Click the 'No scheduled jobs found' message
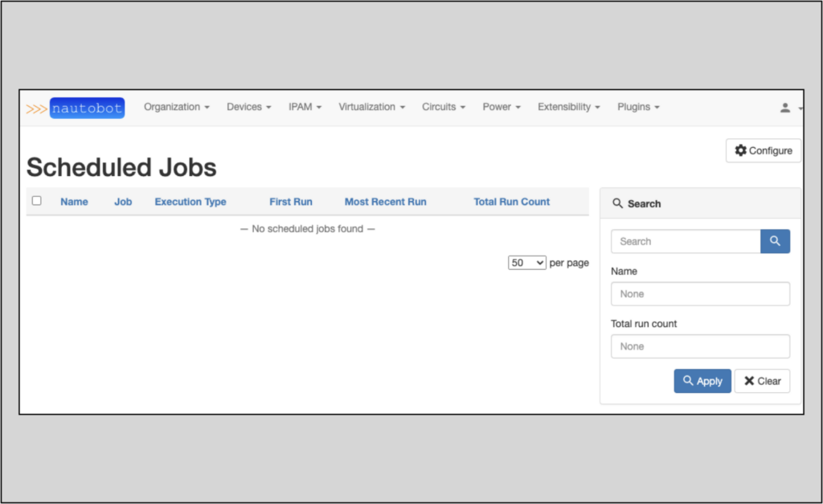823x504 pixels. [308, 229]
